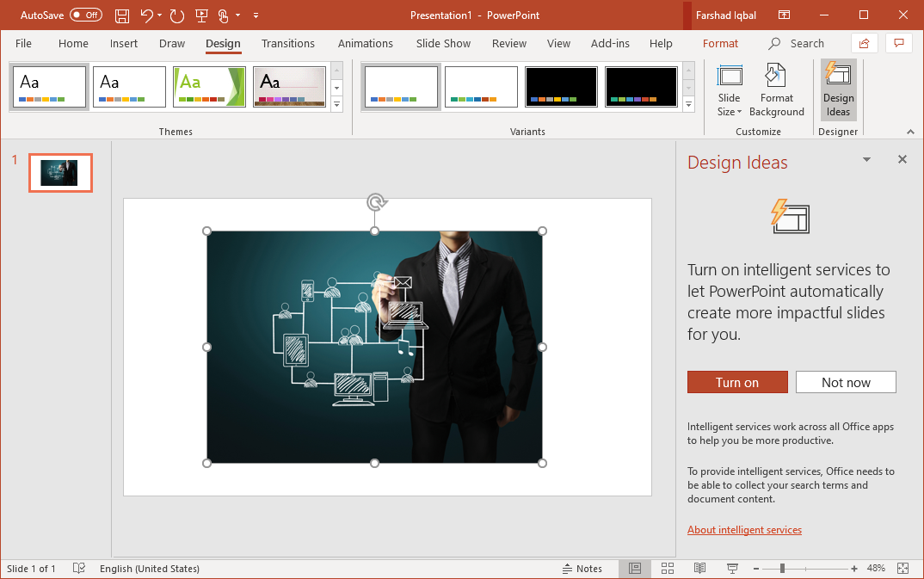Open the Design Ideas panel options dropdown
This screenshot has width=924, height=579.
point(865,159)
